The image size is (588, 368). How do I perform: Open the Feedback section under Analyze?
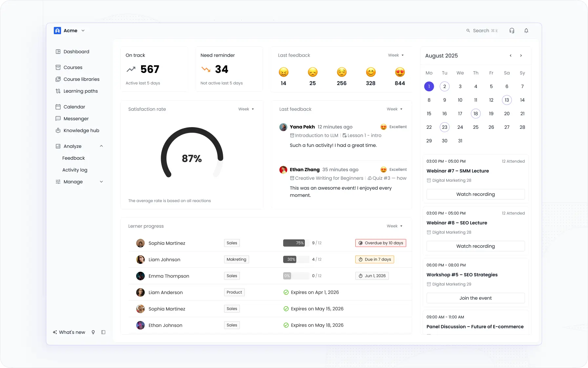coord(73,158)
